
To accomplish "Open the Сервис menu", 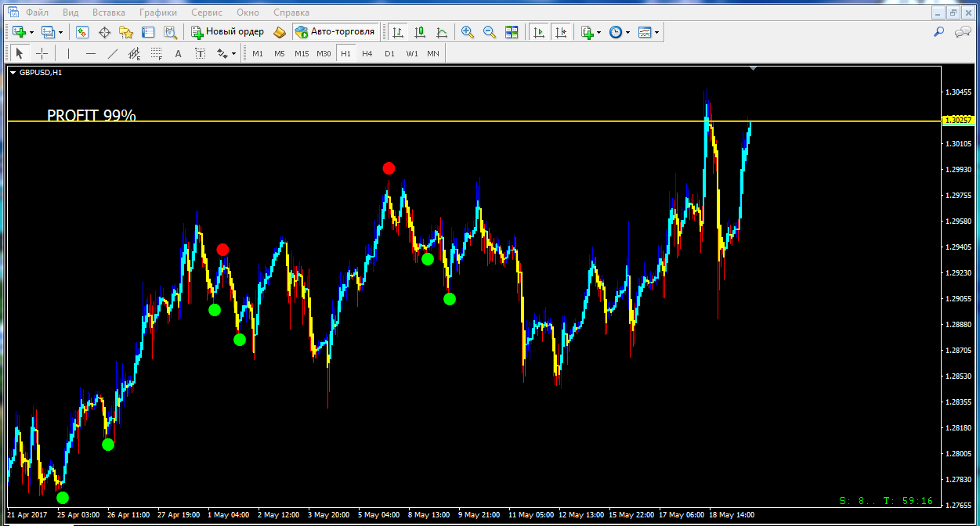I will (207, 13).
